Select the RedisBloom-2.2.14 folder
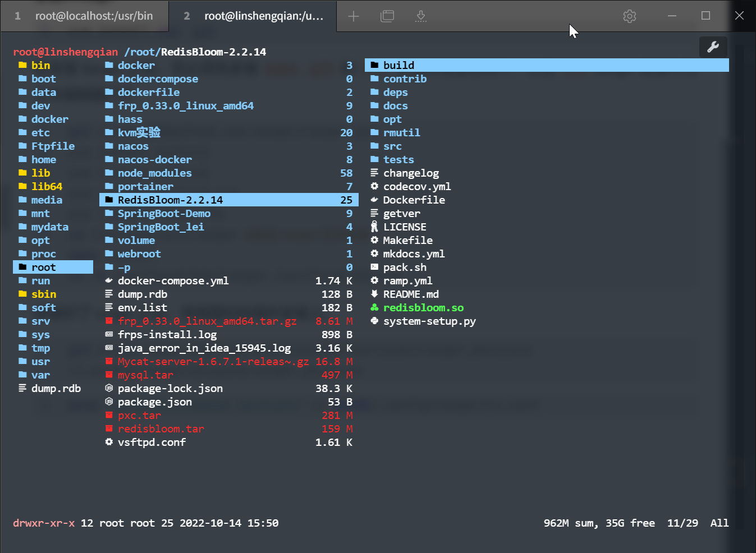Image resolution: width=756 pixels, height=553 pixels. pyautogui.click(x=229, y=200)
